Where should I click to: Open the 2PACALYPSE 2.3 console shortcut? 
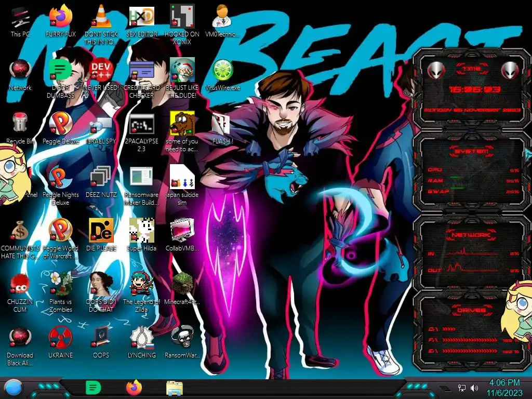(x=142, y=132)
